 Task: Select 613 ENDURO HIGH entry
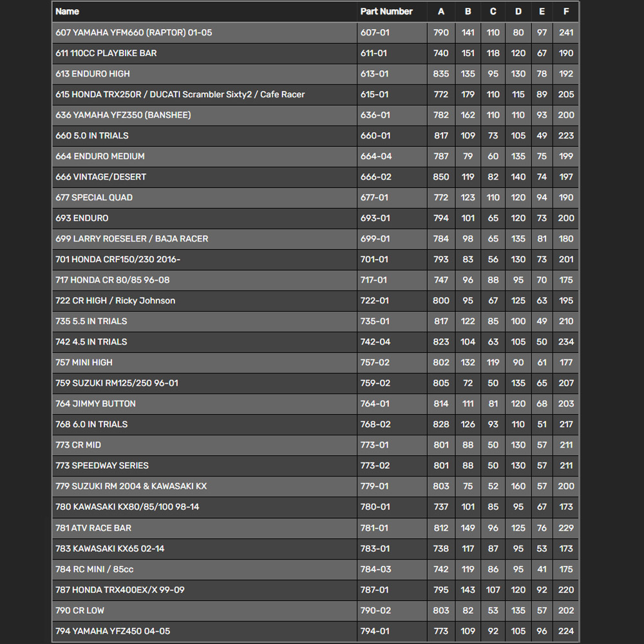coord(93,73)
